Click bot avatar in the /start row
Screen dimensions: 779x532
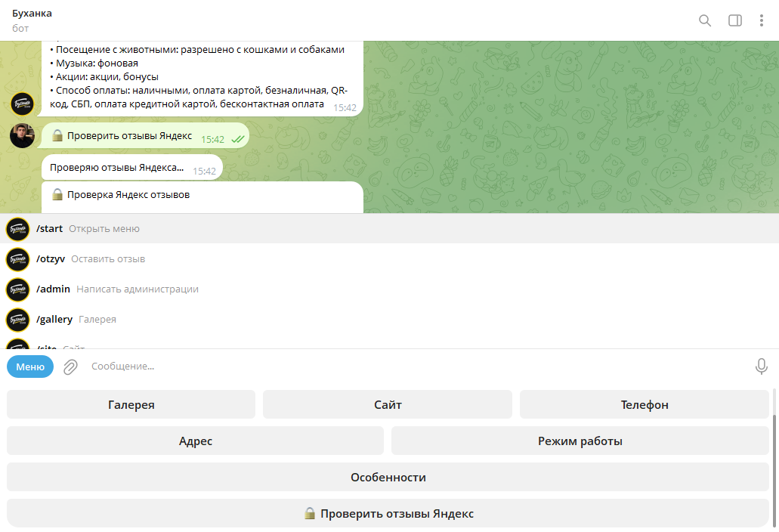18,229
